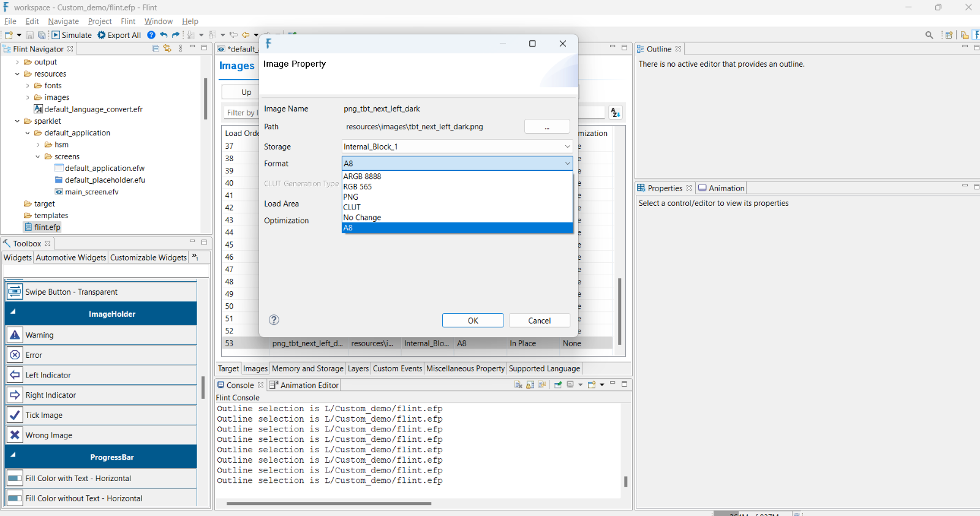Click the help icon in Image Property dialog
This screenshot has width=980, height=516.
274,320
